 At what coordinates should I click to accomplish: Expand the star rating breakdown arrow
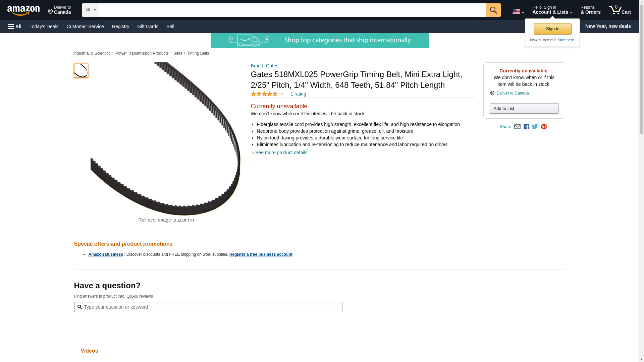pyautogui.click(x=282, y=94)
